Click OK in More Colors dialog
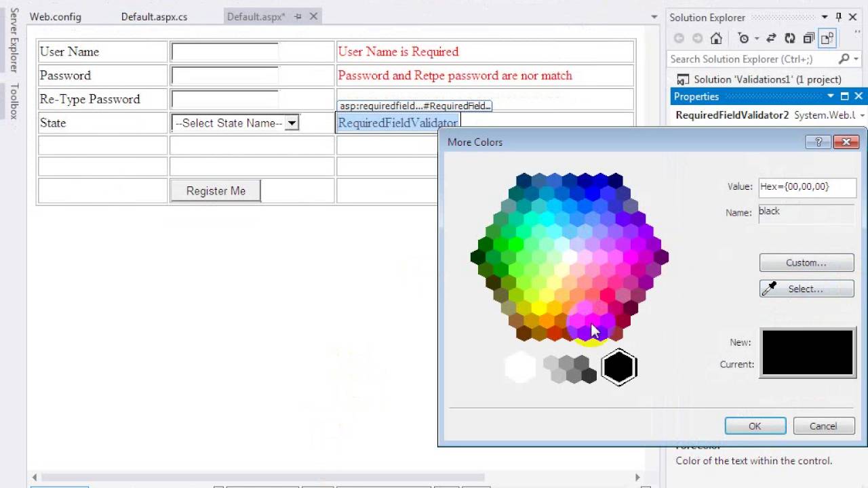868x488 pixels. click(755, 426)
